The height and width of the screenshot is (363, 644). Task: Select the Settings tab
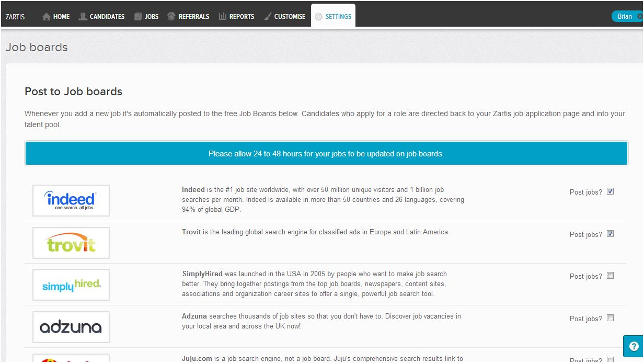333,16
